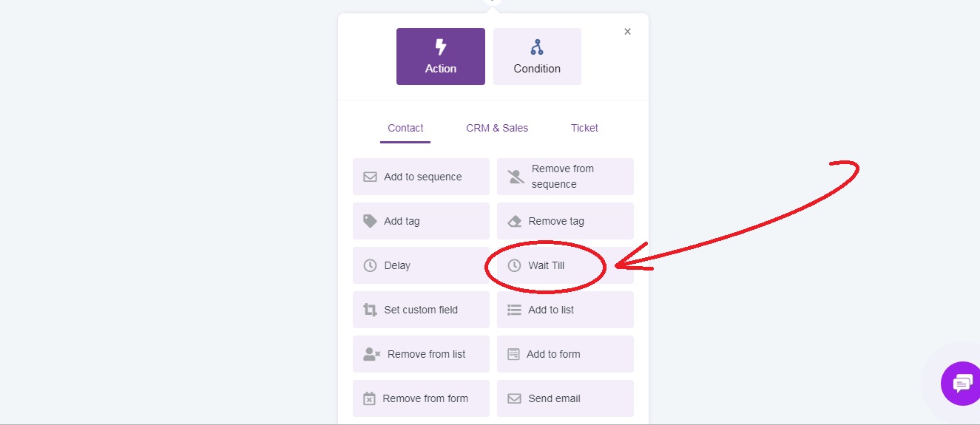Switch to the CRM & Sales tab
This screenshot has width=980, height=425.
coord(497,128)
